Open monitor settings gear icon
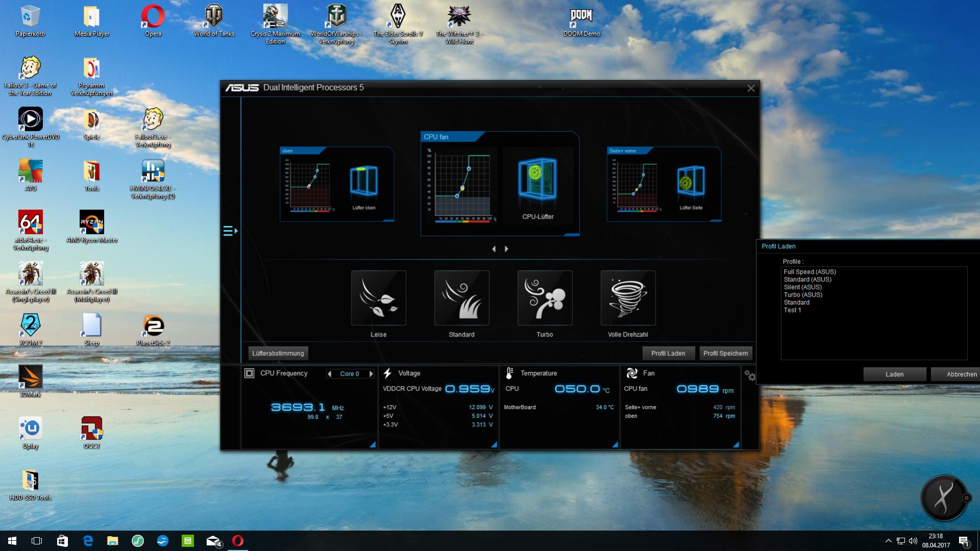The image size is (980, 551). click(750, 376)
